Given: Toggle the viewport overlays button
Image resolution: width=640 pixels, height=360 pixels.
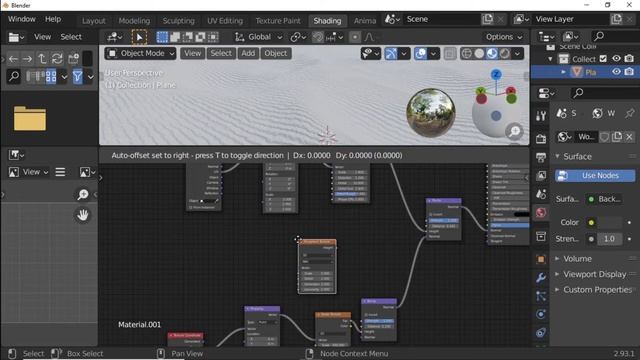Looking at the screenshot, I should pyautogui.click(x=420, y=53).
